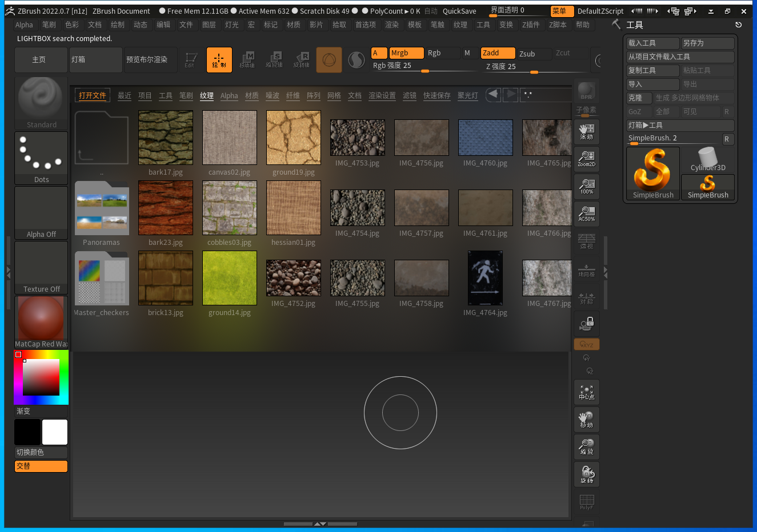Open the MatCap Red Wax material picker

(41, 323)
